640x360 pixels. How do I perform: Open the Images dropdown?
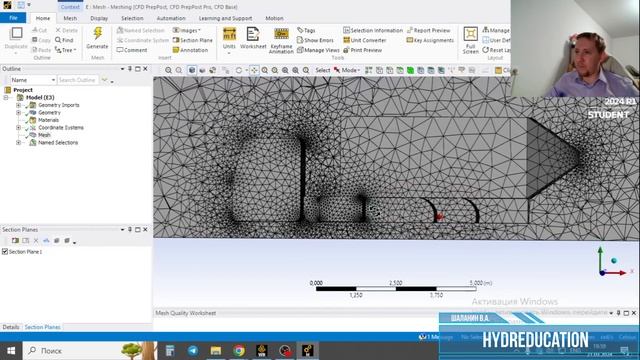187,30
